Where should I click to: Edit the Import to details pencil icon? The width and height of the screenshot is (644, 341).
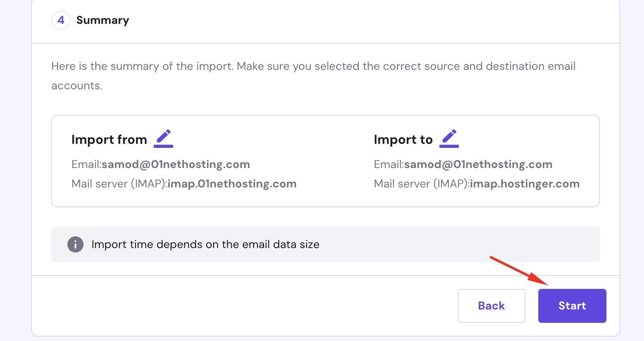coord(449,139)
